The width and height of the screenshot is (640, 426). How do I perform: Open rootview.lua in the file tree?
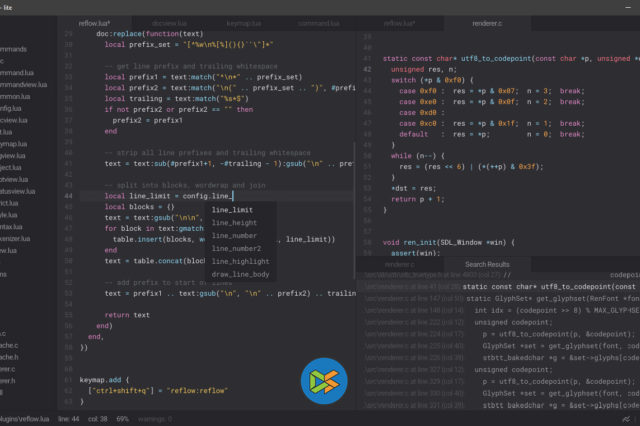14,179
